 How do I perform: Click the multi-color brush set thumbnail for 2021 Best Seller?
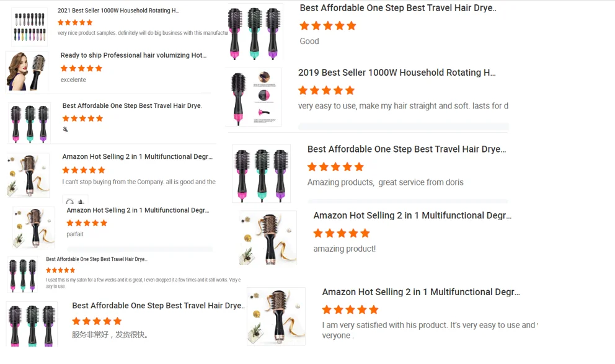[x=29, y=27]
